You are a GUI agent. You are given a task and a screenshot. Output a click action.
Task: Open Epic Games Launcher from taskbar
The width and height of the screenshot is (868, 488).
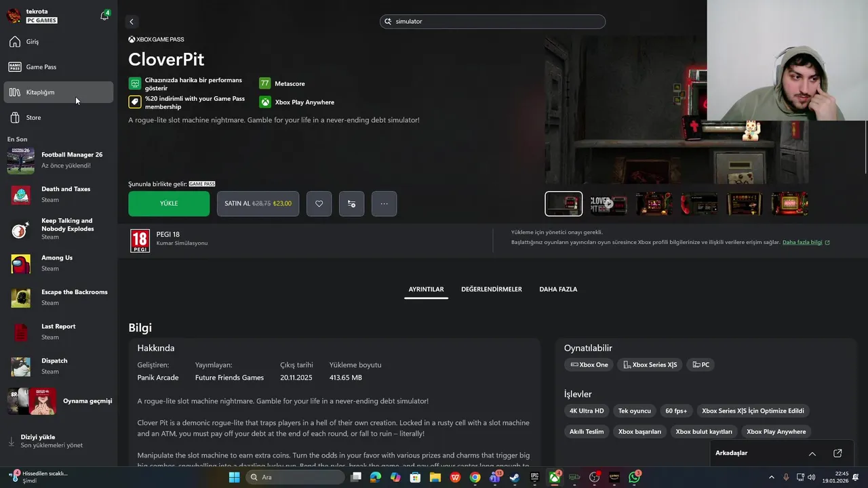coord(534,477)
